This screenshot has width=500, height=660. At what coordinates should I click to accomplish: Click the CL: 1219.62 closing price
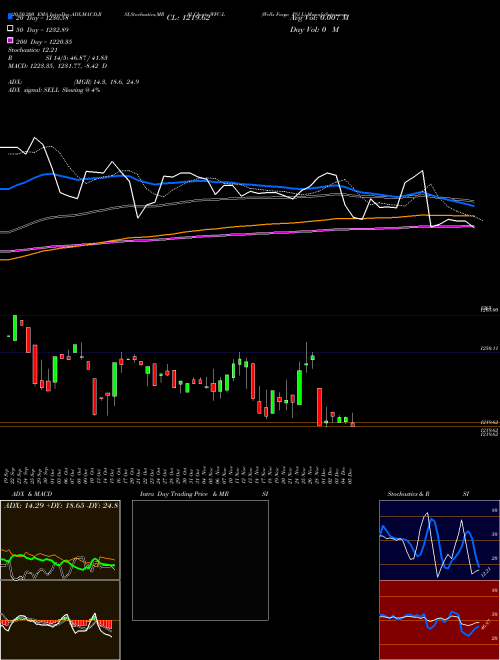tap(188, 18)
